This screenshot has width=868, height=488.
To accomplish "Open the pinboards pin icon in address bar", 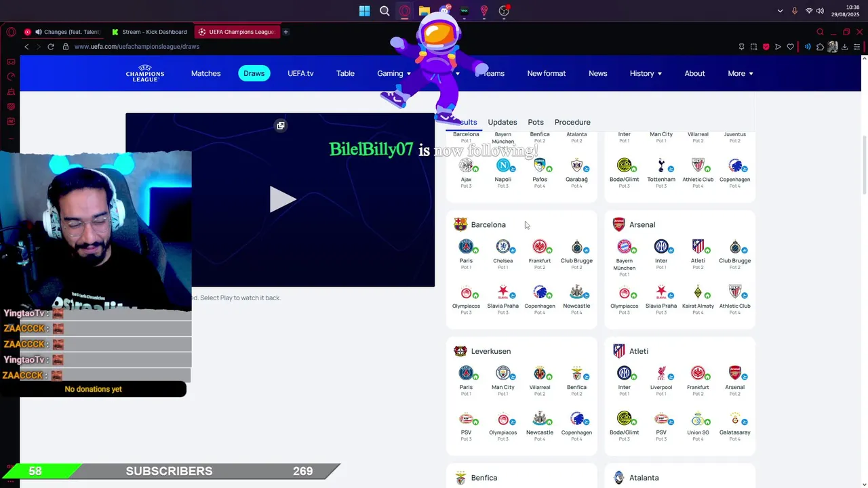I will tap(741, 47).
